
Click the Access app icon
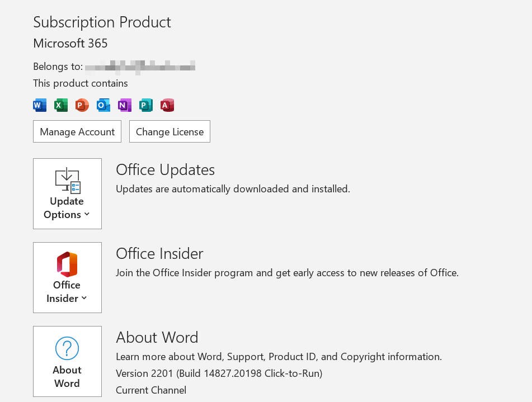[x=167, y=105]
